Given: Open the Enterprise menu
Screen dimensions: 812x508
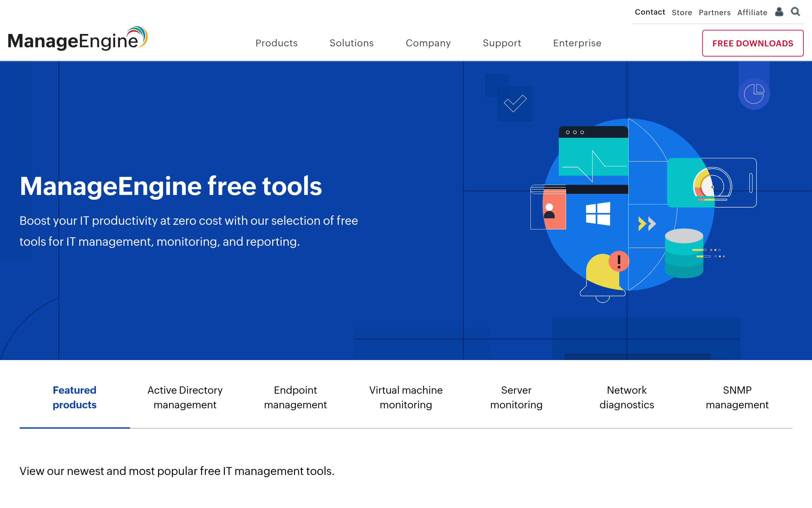Looking at the screenshot, I should (577, 43).
